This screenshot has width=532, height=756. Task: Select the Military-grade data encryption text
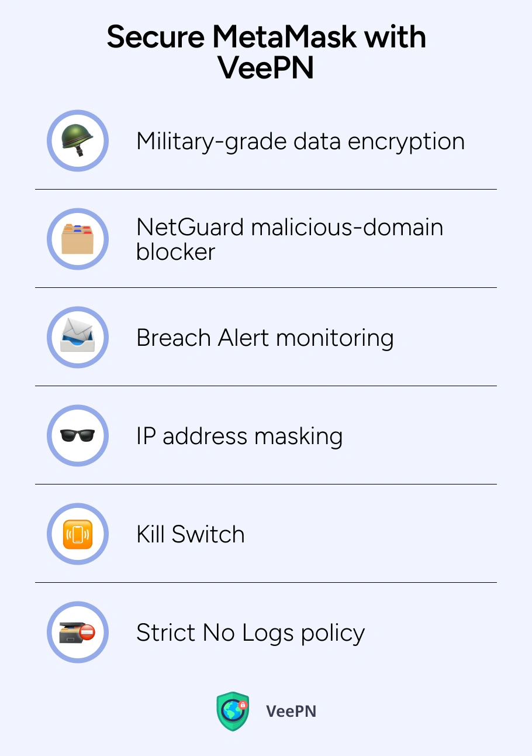click(x=300, y=142)
